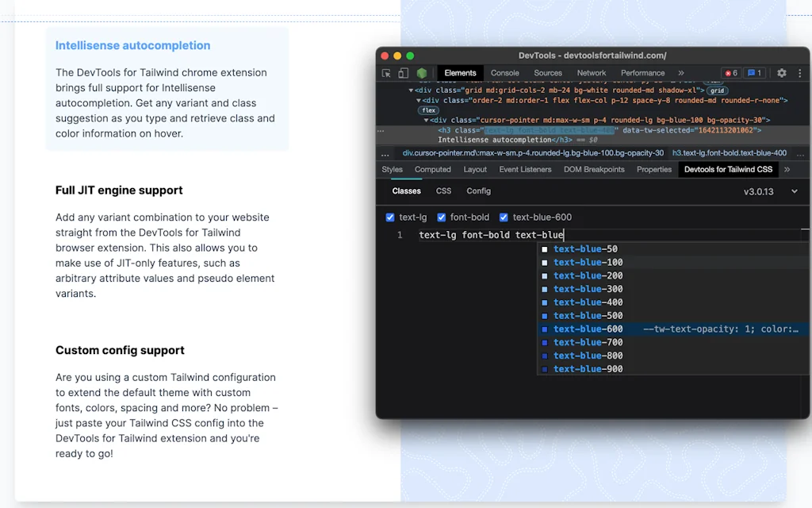Pick the text-blue-300 color swatch
Screen dimensions: 812x508
(x=545, y=289)
